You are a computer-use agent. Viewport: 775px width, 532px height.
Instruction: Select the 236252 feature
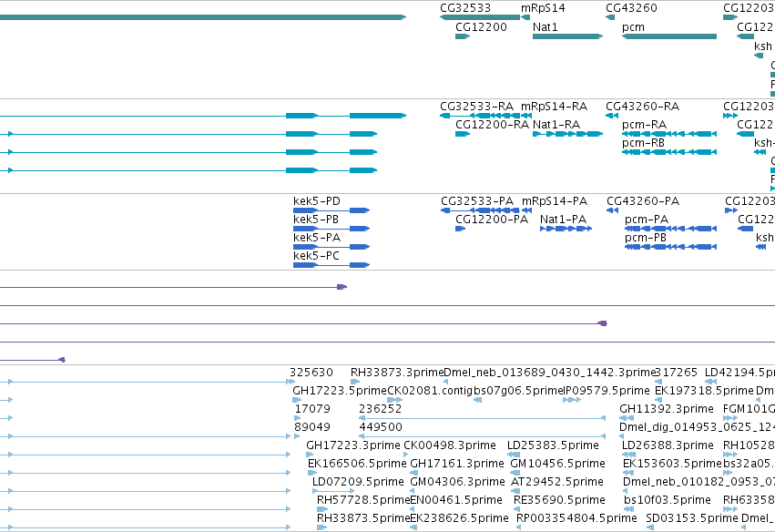[483, 418]
